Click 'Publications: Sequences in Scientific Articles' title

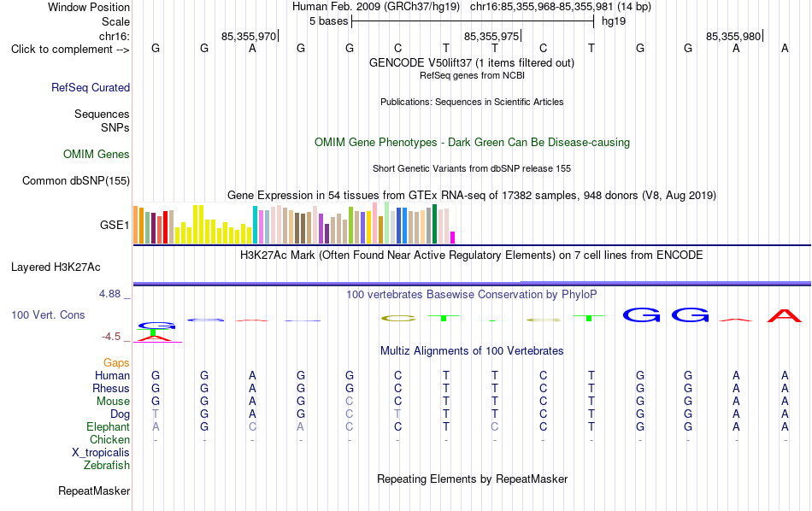[x=472, y=102]
